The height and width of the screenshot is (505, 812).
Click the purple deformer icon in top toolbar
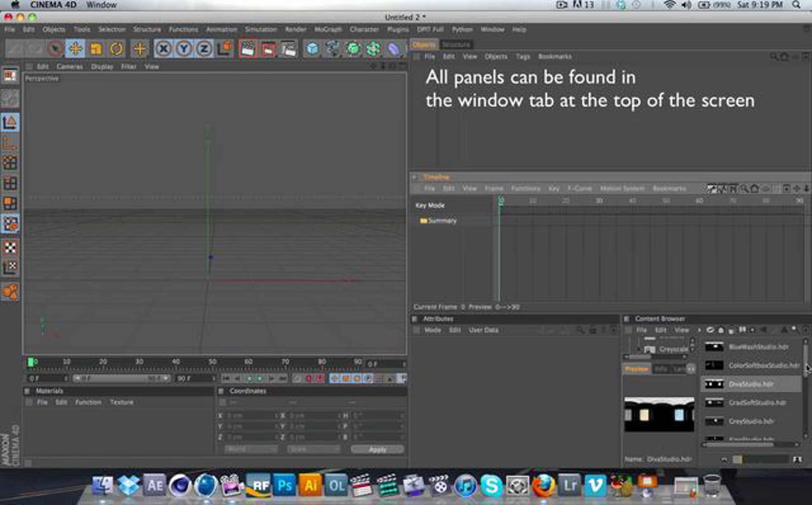[x=393, y=49]
